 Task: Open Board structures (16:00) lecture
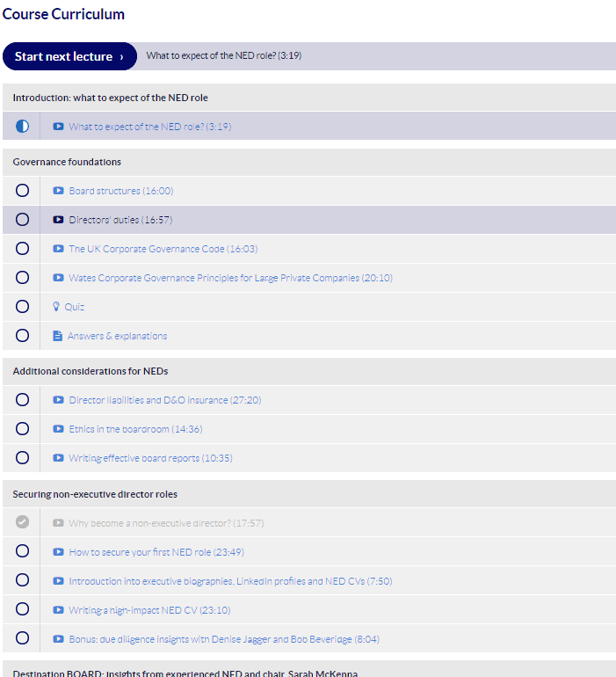(121, 191)
